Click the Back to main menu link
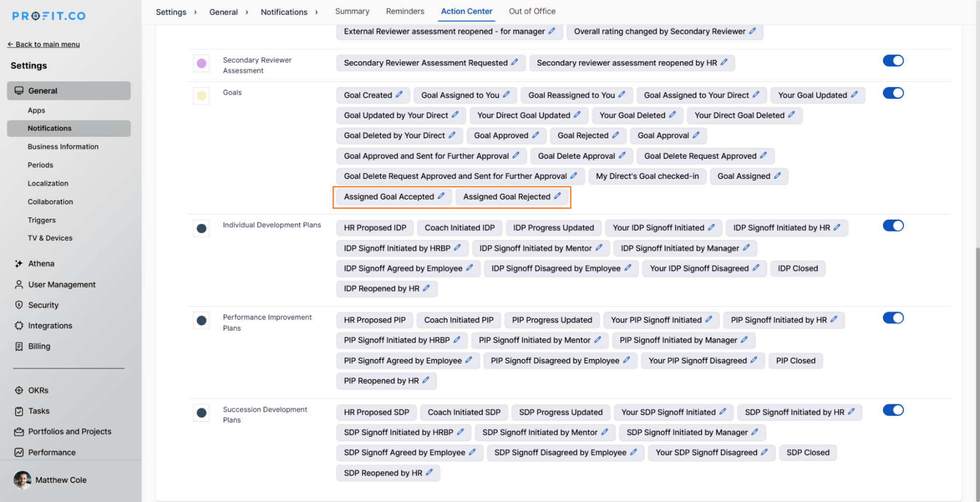980x502 pixels. point(44,44)
